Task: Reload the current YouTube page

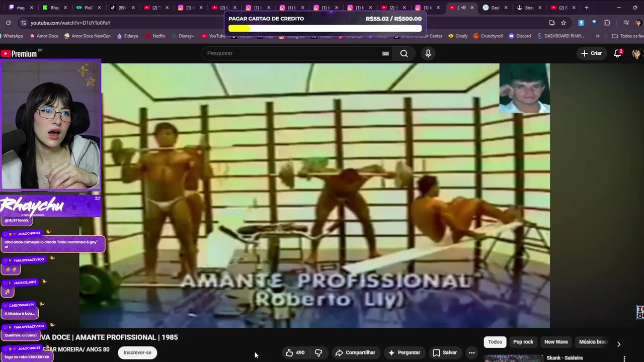Action: coord(8,23)
